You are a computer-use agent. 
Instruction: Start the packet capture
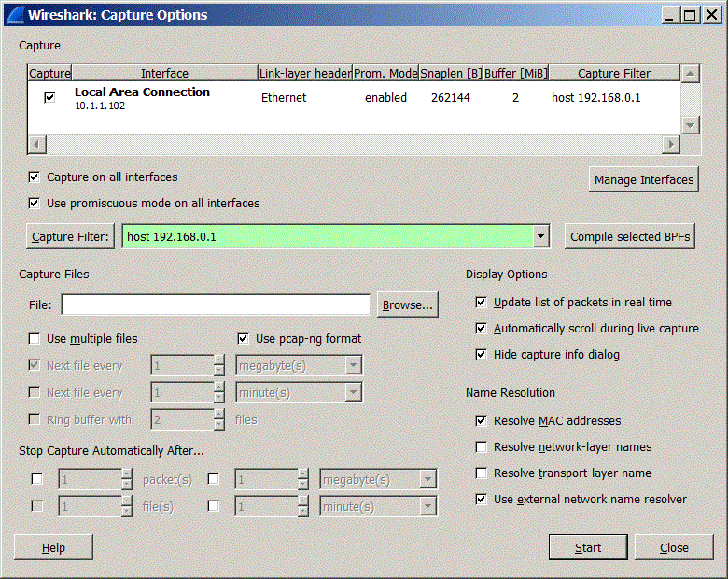point(588,547)
